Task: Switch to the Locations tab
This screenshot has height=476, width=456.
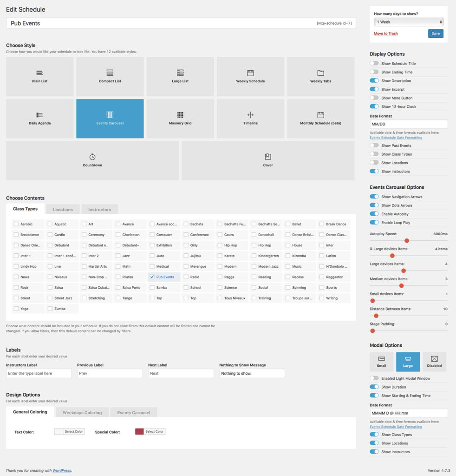Action: (x=63, y=210)
